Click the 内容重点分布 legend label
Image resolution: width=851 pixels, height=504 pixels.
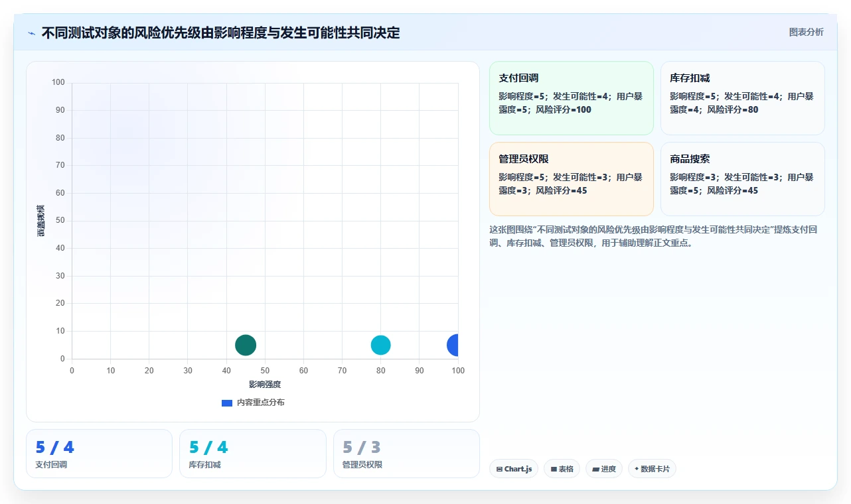[260, 403]
